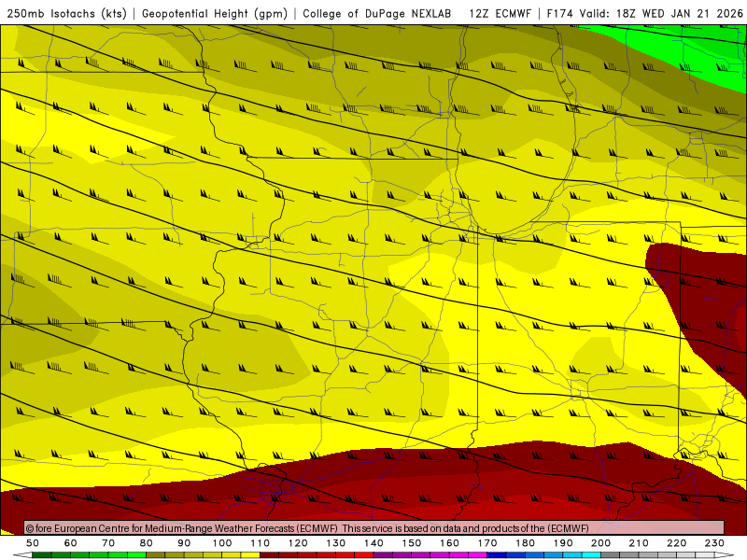Click the 170 label on color scale
Viewport: 747px width, 560px height.
point(487,543)
